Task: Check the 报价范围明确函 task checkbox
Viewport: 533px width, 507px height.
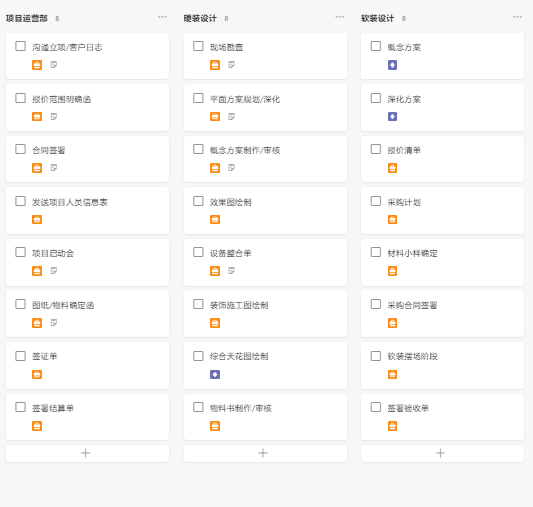Action: [x=20, y=98]
